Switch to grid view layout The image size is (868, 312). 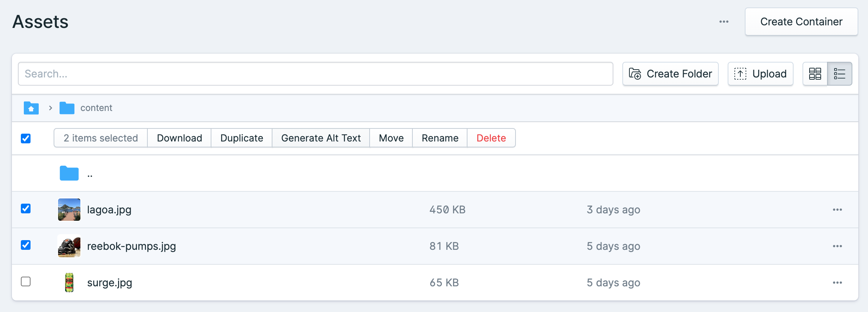pyautogui.click(x=815, y=74)
